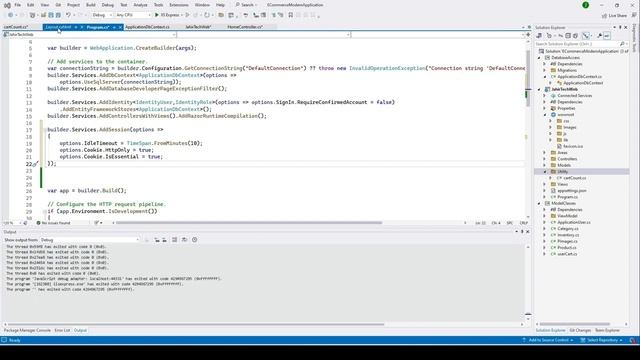This screenshot has height=360, width=640.
Task: Collapse the AddSession code block at line 17
Action: [x=44, y=130]
